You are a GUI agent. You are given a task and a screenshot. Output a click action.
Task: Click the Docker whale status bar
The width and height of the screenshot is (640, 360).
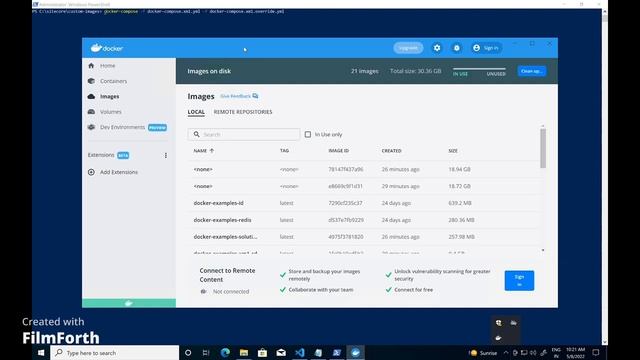click(129, 303)
